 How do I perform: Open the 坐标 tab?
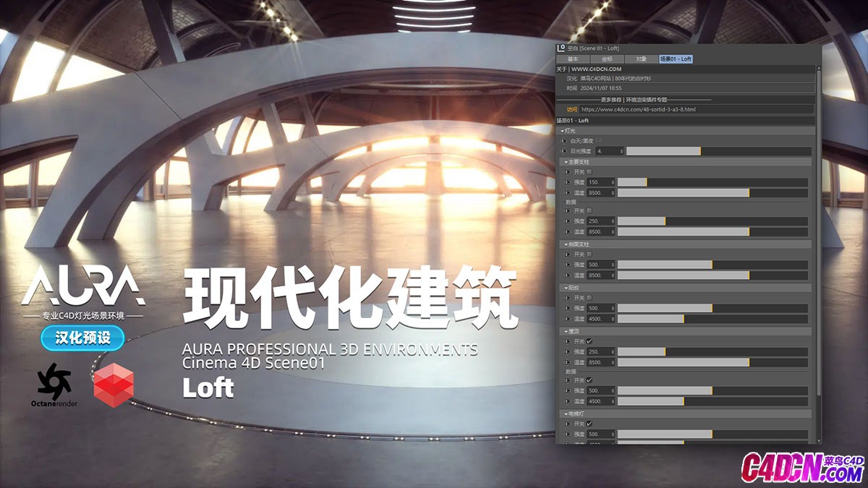pos(606,59)
